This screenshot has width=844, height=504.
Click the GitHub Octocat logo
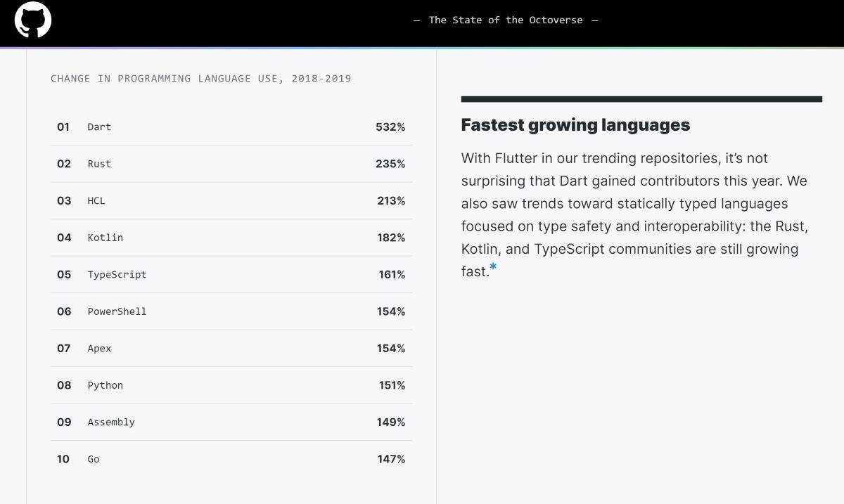(33, 20)
